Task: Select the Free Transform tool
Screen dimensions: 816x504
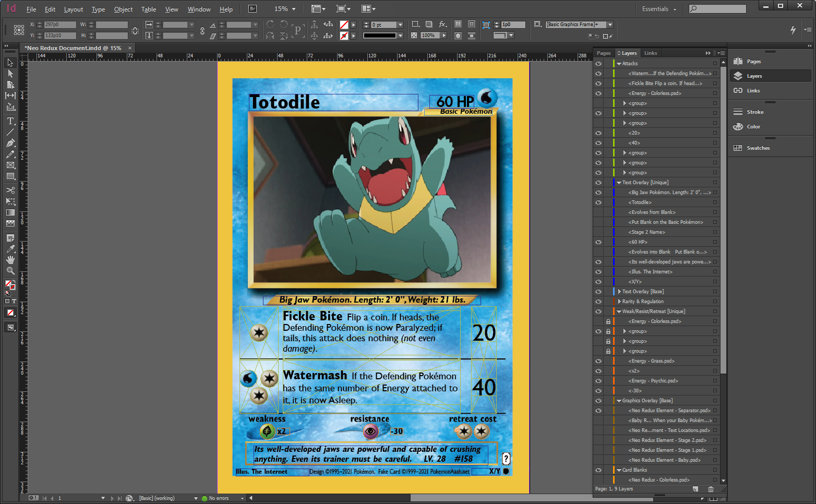Action: click(x=10, y=201)
